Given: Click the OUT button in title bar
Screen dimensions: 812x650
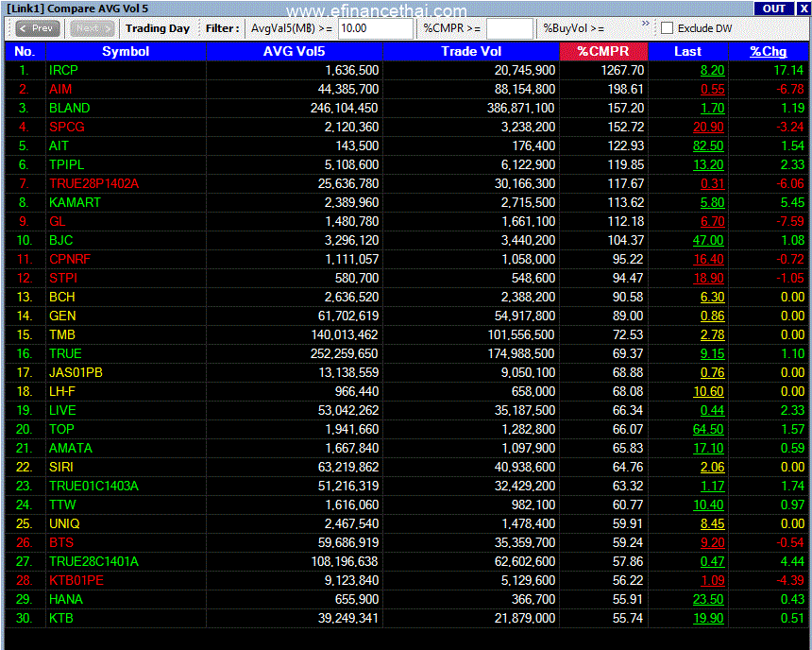Looking at the screenshot, I should point(773,9).
